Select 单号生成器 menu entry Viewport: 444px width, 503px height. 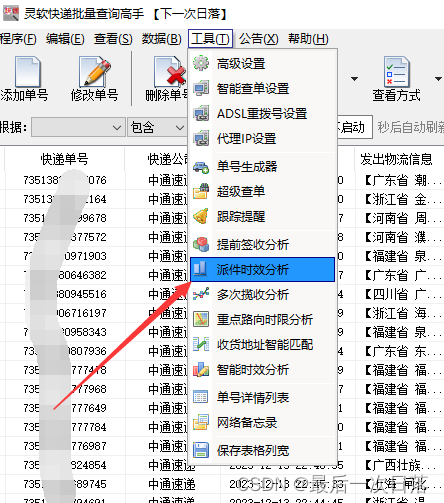(x=262, y=166)
